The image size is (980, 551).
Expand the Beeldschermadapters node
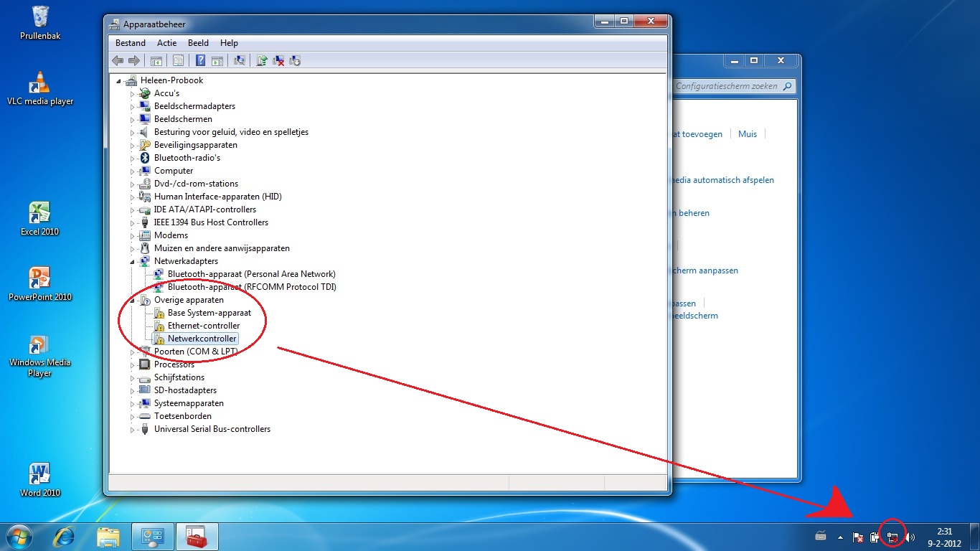click(x=133, y=107)
